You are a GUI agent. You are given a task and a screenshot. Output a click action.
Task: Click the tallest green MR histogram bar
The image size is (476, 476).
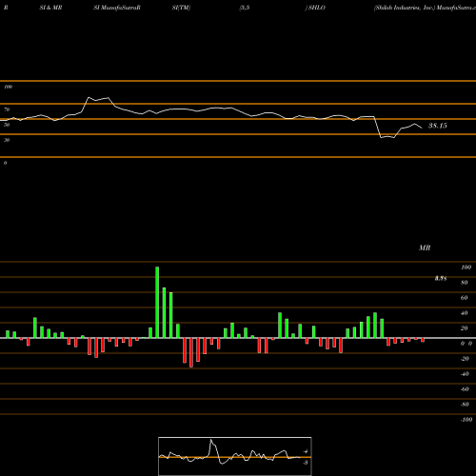(157, 303)
